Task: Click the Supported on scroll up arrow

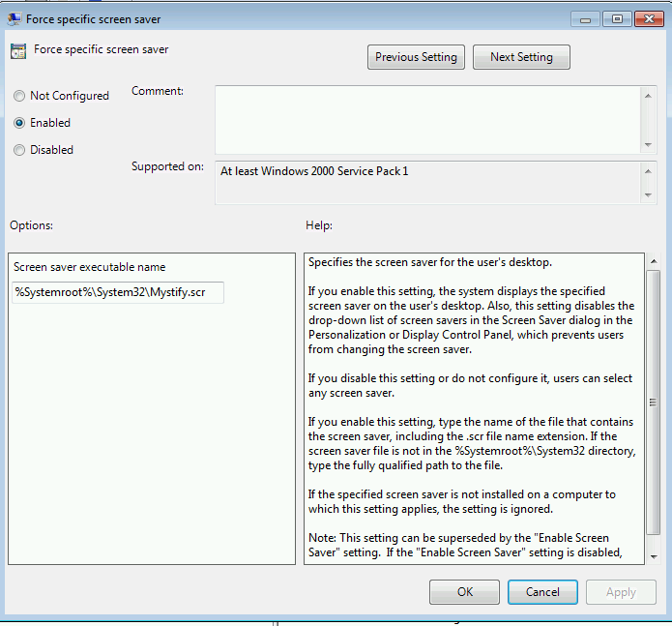Action: click(x=648, y=171)
